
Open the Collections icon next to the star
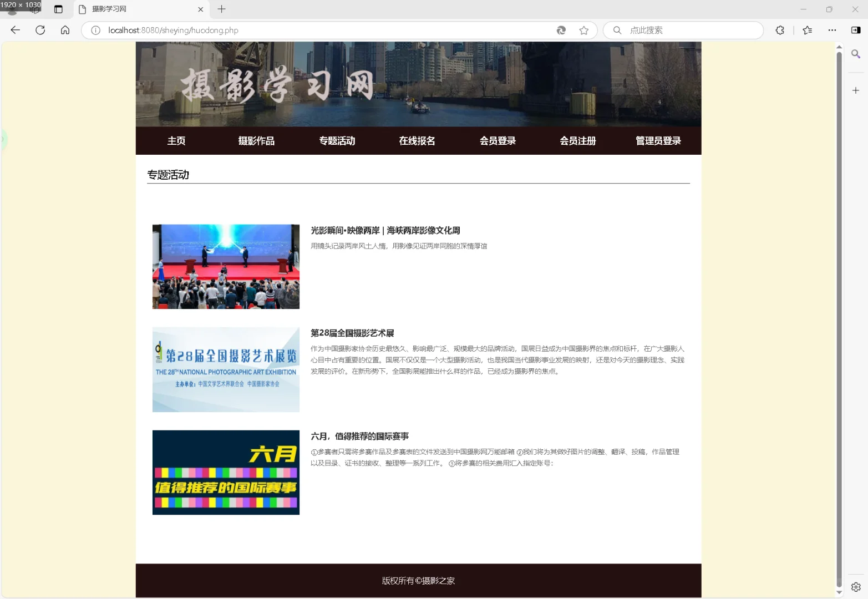tap(808, 30)
